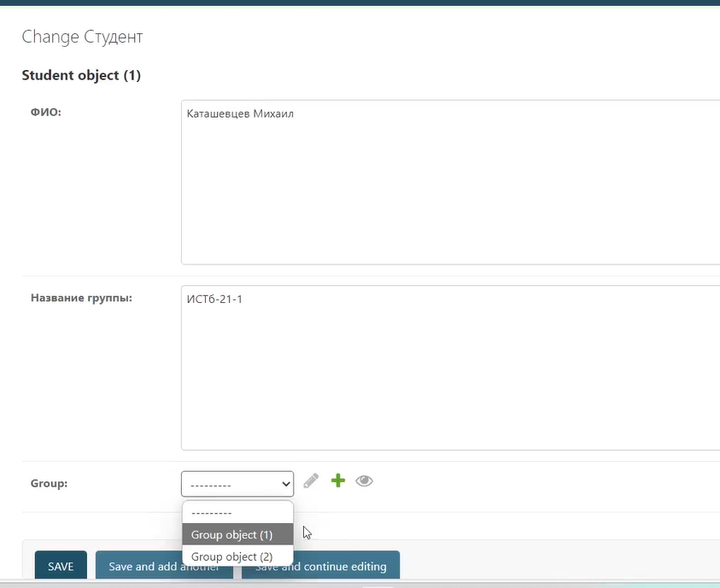Pick "Group object (2)" from the dropdown list
This screenshot has height=588, width=720.
point(232,556)
